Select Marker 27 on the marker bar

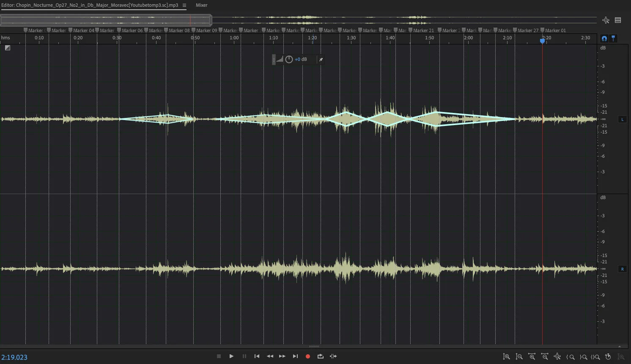pos(526,30)
